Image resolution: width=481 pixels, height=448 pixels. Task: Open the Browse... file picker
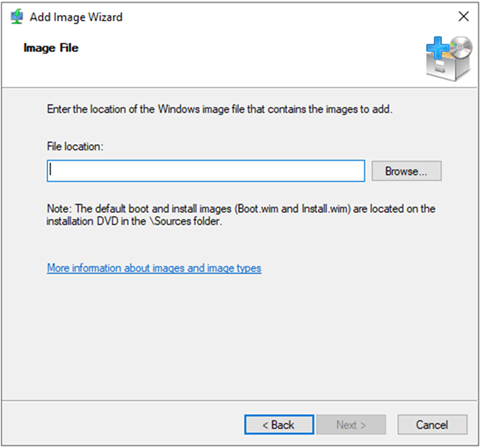click(406, 171)
